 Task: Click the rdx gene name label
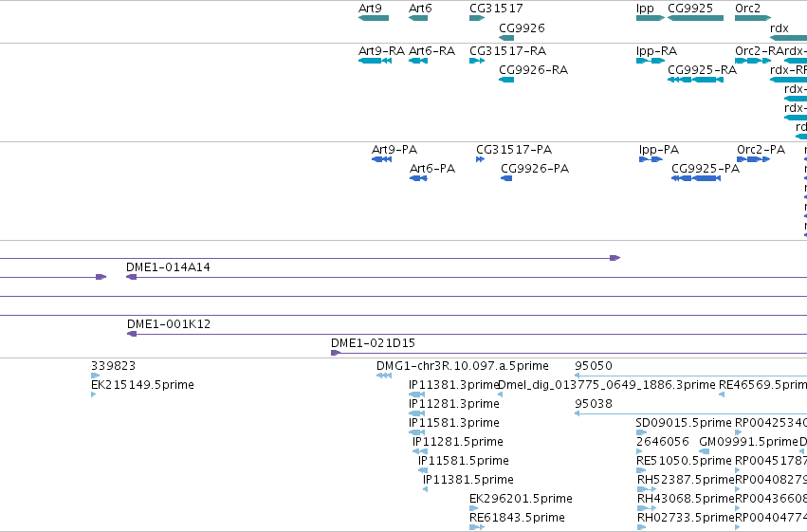[x=779, y=28]
